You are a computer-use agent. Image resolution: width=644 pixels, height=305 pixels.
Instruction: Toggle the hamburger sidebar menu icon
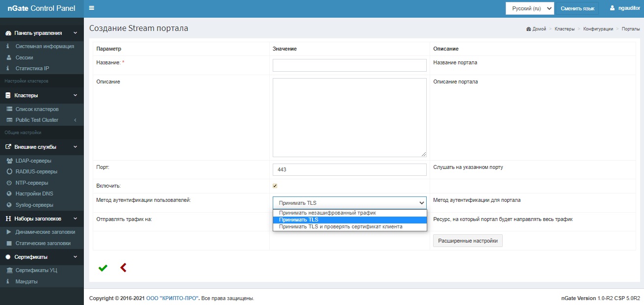92,8
